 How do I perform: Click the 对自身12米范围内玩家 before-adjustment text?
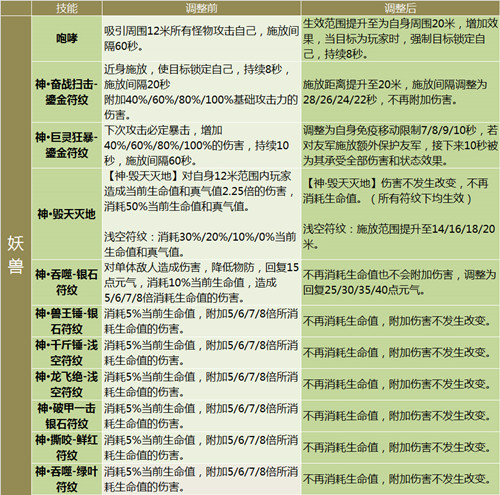199,191
